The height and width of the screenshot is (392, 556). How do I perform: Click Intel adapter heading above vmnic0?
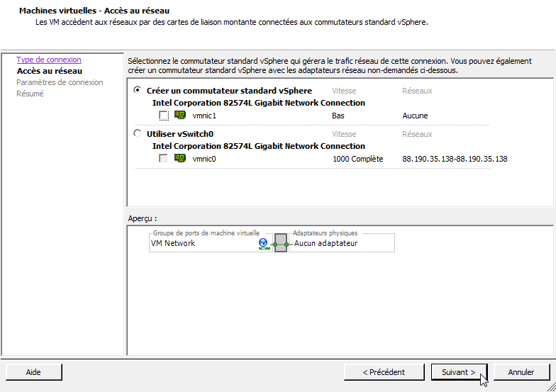point(258,146)
